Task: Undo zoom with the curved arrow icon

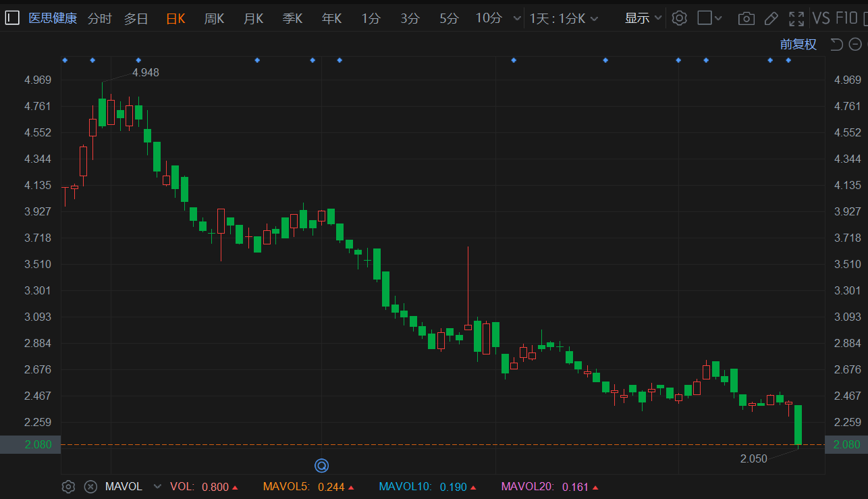Action: (x=836, y=45)
